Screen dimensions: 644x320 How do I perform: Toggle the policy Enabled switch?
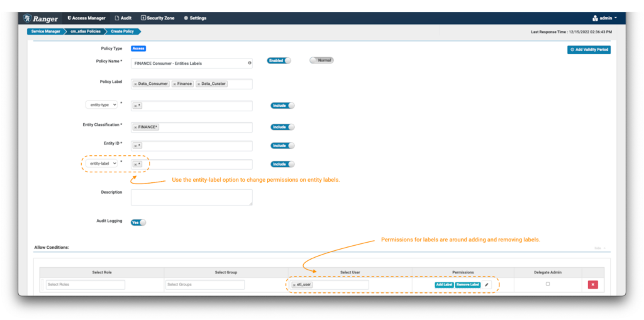[279, 61]
